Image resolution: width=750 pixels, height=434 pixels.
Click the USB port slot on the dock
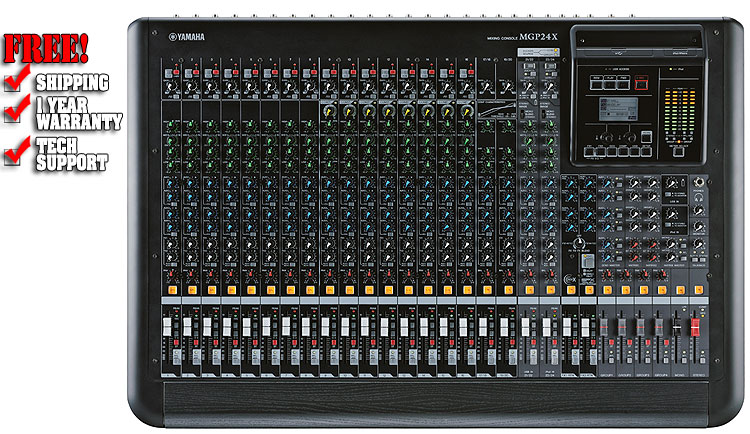[x=620, y=53]
